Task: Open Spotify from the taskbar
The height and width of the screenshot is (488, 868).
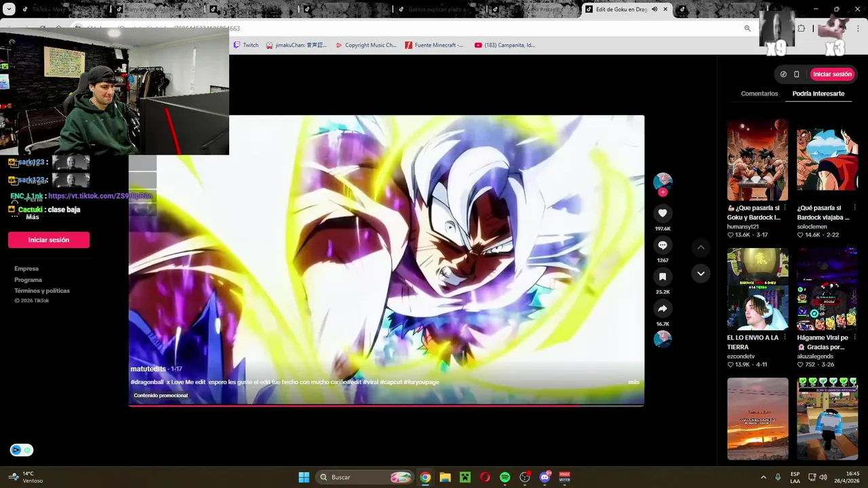Action: (505, 477)
